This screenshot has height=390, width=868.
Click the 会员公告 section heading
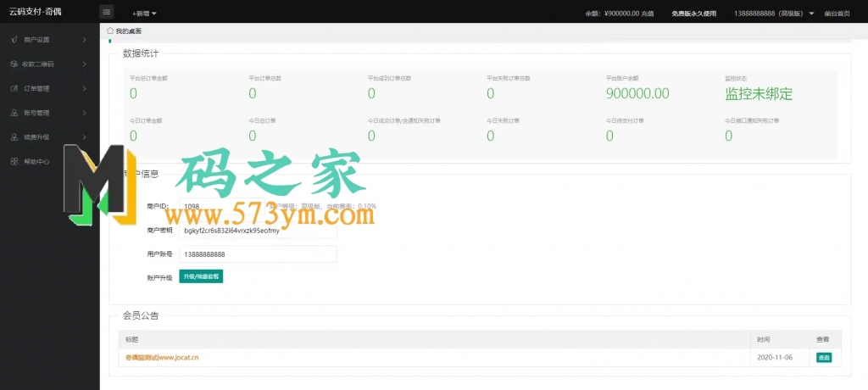click(141, 316)
